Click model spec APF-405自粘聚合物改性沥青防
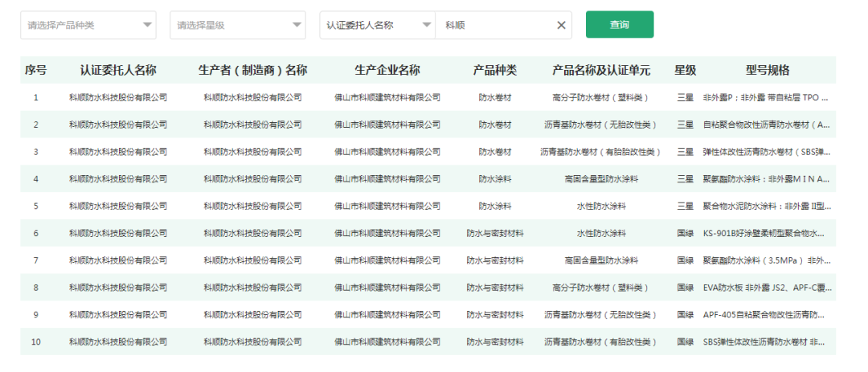This screenshot has height=372, width=868. tap(764, 314)
